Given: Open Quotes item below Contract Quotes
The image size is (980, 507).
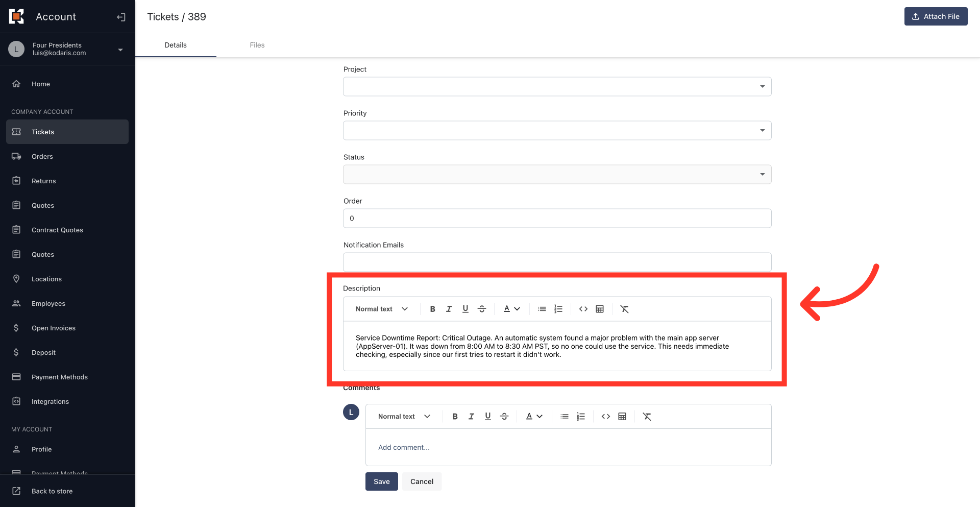Looking at the screenshot, I should [67, 254].
